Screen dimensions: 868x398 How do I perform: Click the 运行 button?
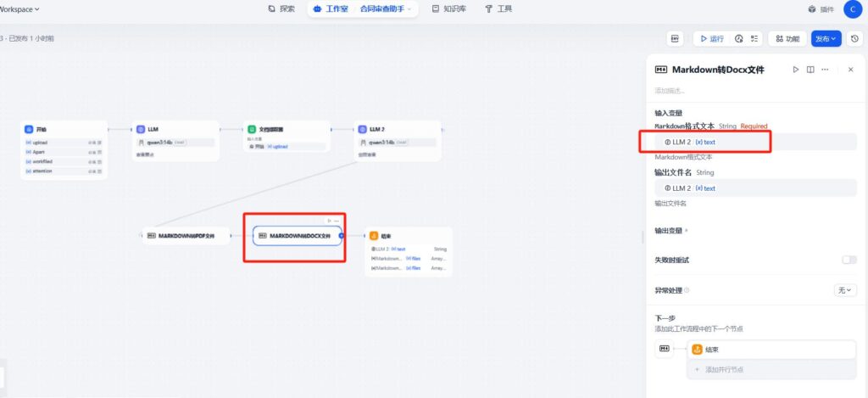pos(710,38)
